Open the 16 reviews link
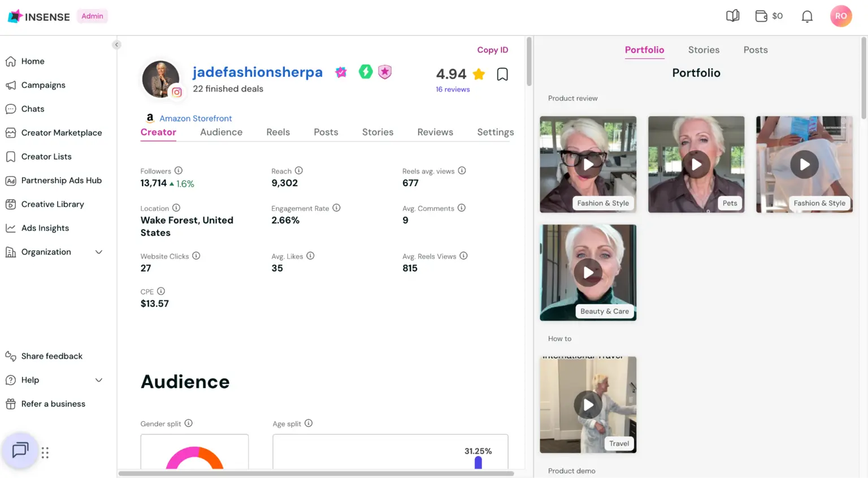The width and height of the screenshot is (868, 478). 453,89
